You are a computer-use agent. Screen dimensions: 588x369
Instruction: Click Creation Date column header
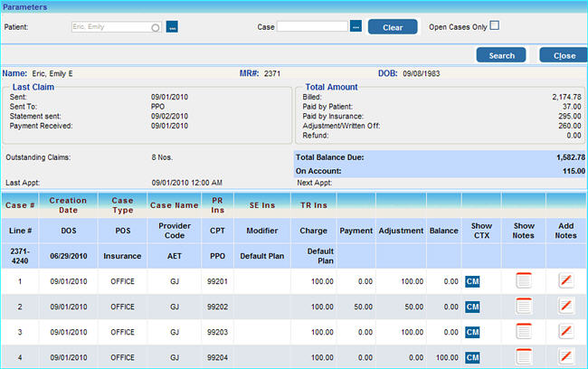tap(68, 205)
